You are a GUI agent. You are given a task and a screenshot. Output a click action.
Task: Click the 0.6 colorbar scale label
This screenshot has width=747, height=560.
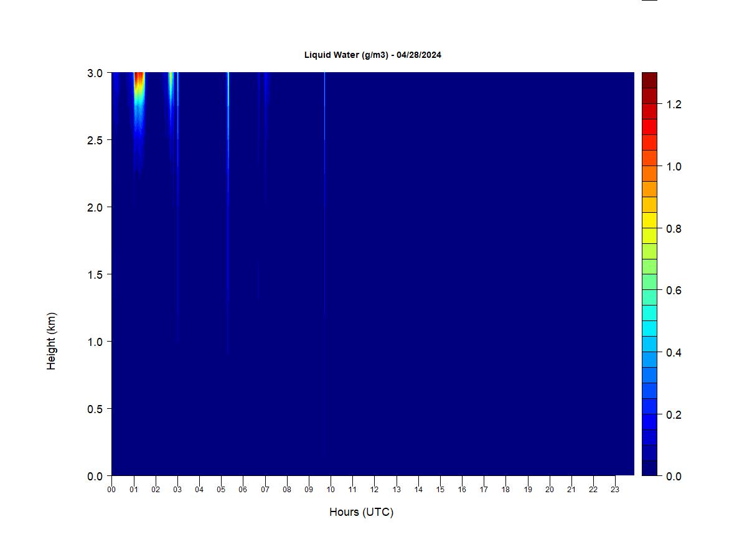click(674, 291)
